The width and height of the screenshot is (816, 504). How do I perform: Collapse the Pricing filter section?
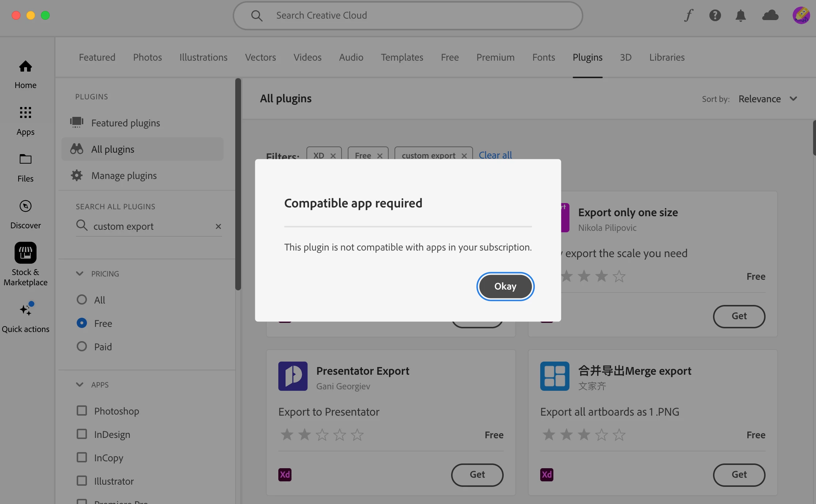click(80, 274)
